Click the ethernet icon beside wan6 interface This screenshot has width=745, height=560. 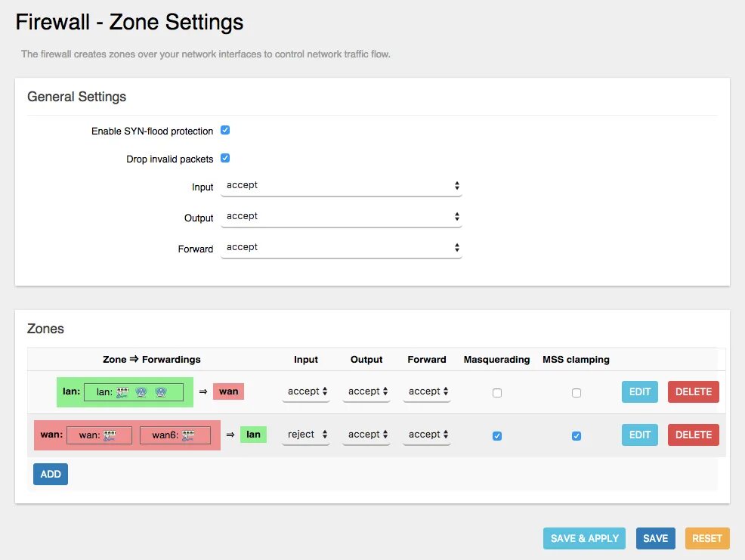[x=187, y=435]
